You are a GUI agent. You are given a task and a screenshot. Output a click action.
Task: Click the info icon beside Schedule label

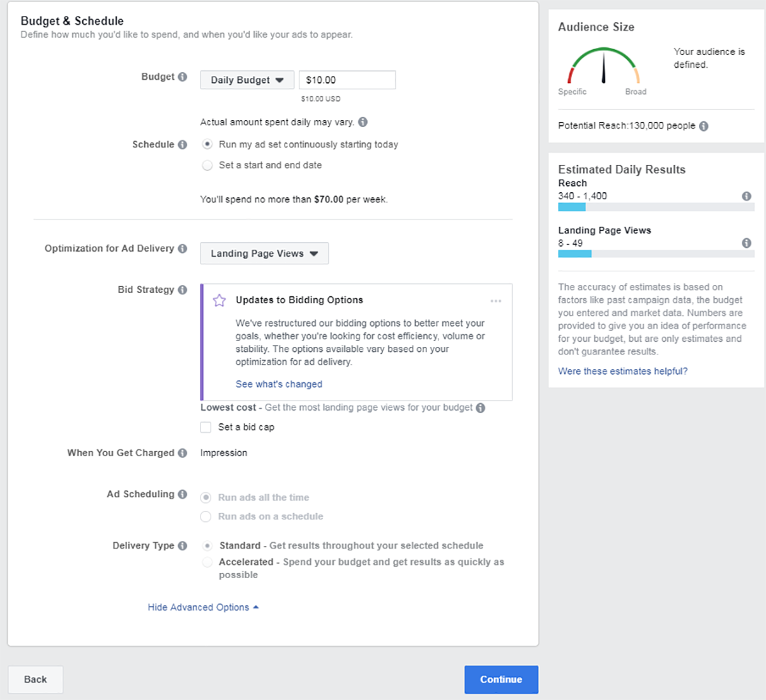(183, 145)
